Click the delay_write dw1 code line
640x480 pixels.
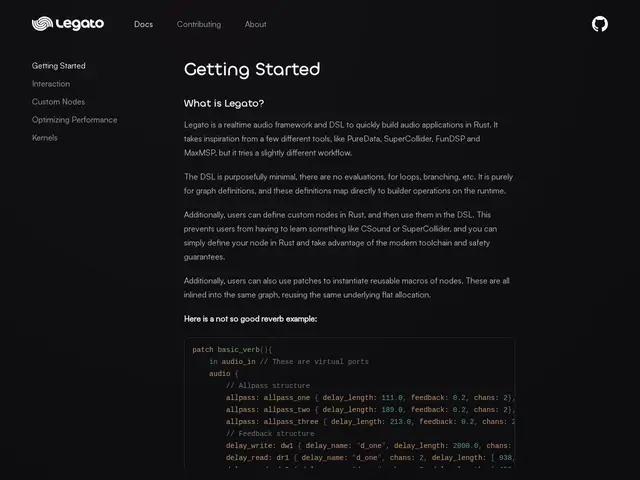tap(369, 446)
